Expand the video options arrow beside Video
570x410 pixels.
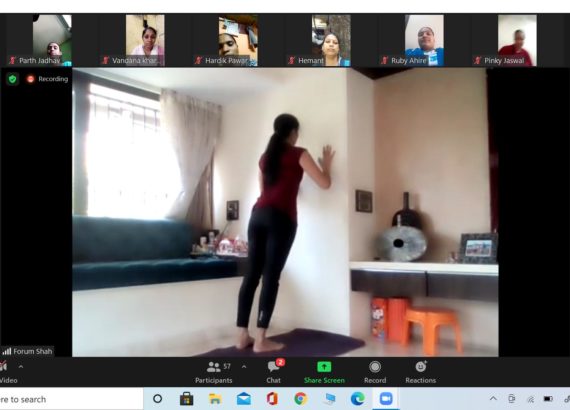coord(21,367)
